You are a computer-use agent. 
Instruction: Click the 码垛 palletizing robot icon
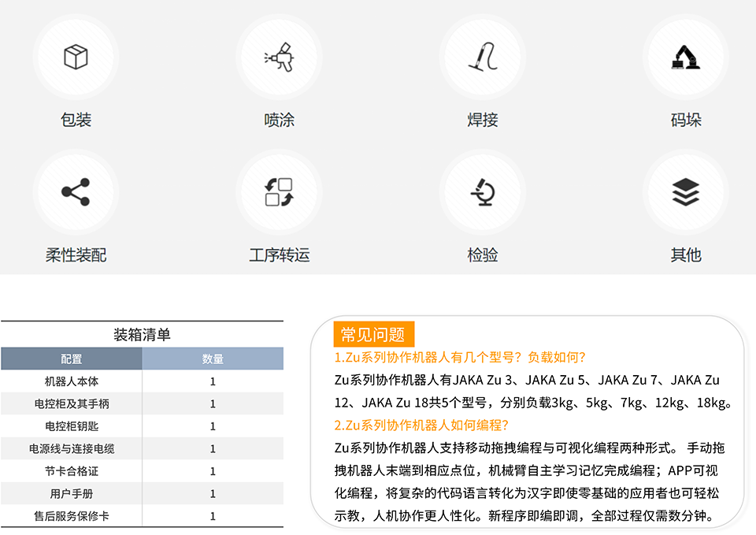(x=685, y=57)
